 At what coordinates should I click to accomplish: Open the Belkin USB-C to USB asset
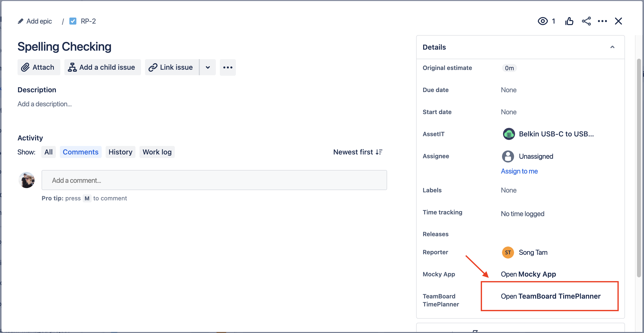click(x=556, y=134)
